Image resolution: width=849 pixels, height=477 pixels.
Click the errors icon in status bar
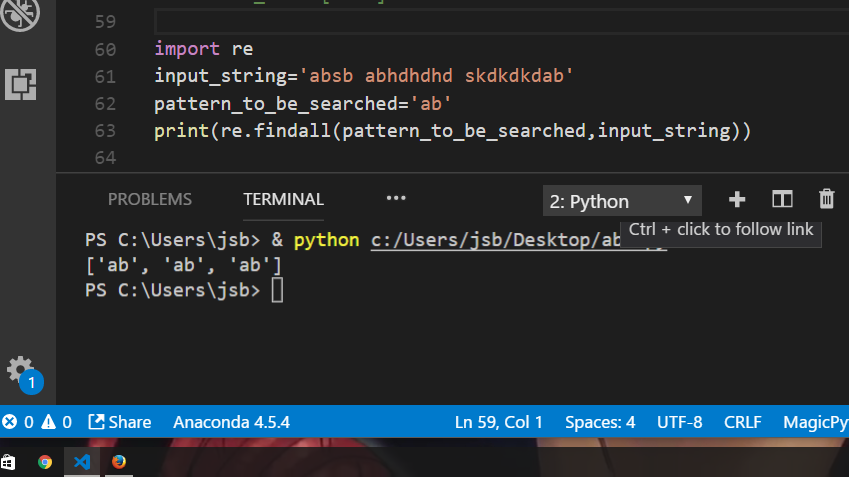11,422
